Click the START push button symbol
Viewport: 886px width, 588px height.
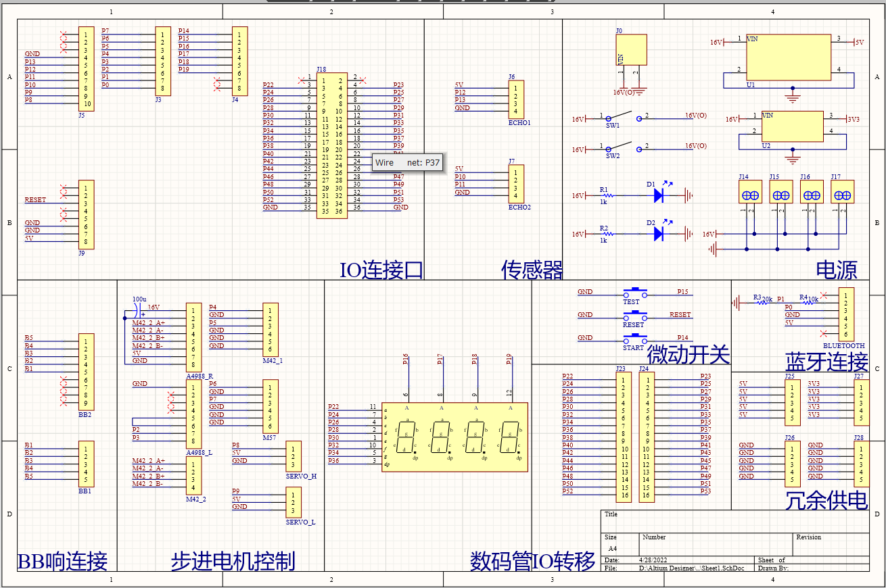(x=634, y=339)
